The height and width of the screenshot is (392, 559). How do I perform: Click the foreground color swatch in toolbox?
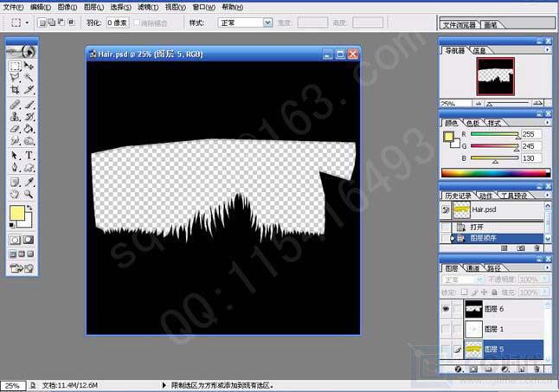pyautogui.click(x=17, y=214)
